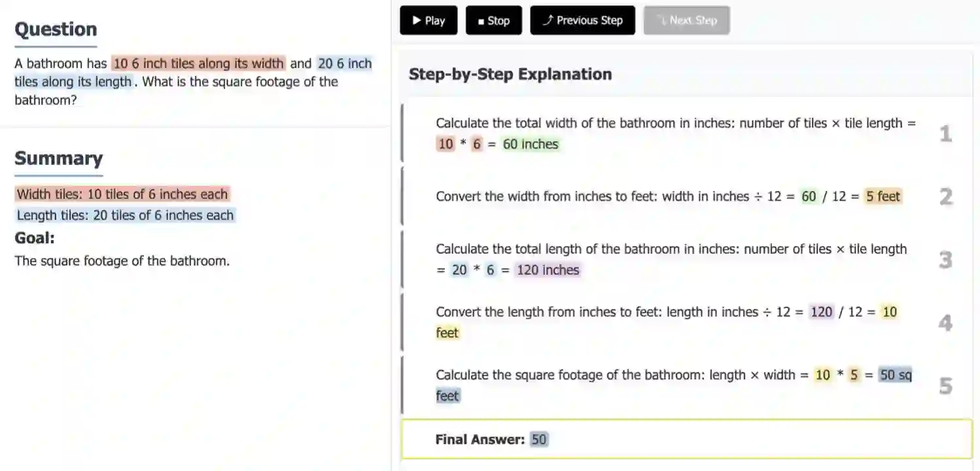Viewport: 980px width, 471px height.
Task: Go to the Previous Step
Action: [582, 20]
